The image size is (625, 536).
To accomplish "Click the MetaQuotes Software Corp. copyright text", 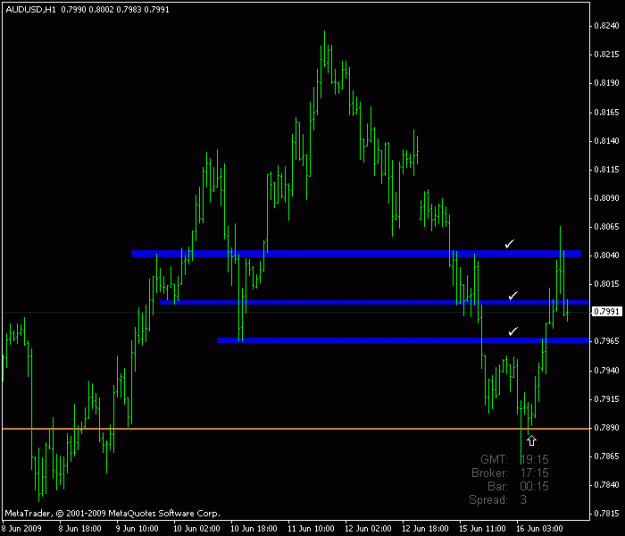I will (x=112, y=513).
